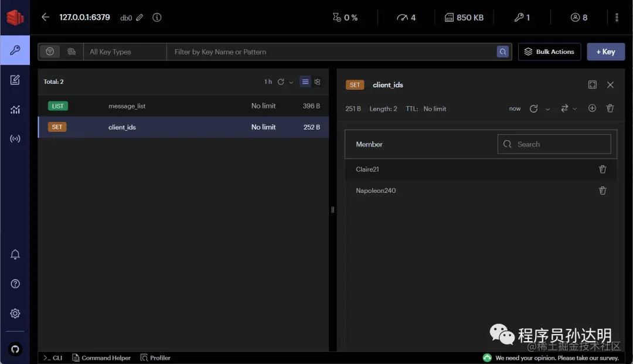Open the take our survey message
Viewport: 633px width, 364px height.
tap(557, 358)
